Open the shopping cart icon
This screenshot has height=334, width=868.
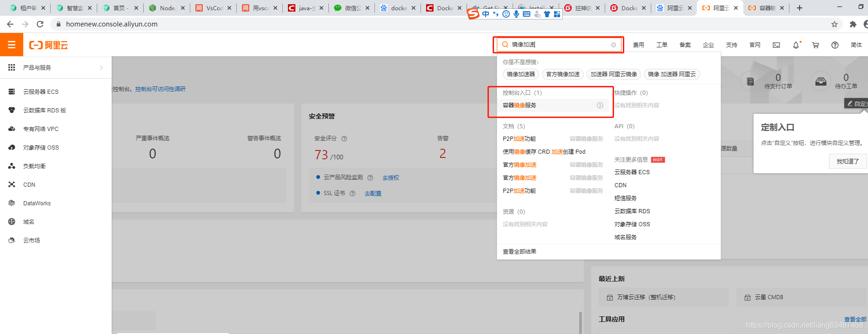[815, 45]
